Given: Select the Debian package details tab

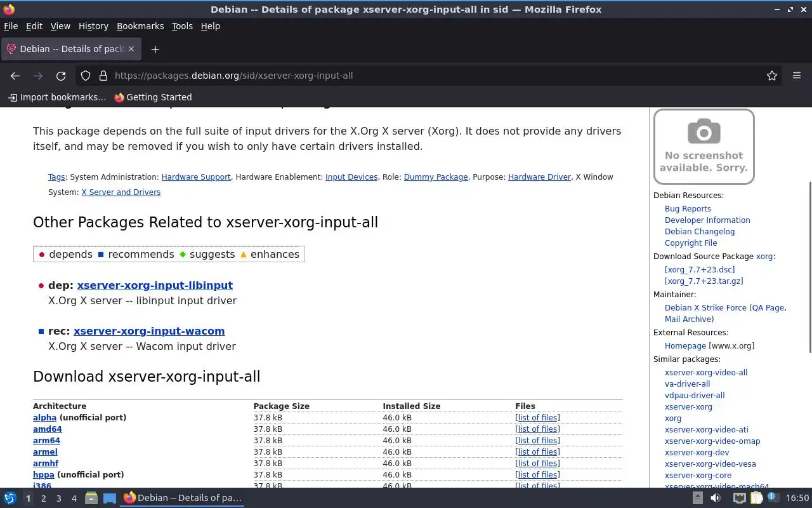Looking at the screenshot, I should coord(70,49).
